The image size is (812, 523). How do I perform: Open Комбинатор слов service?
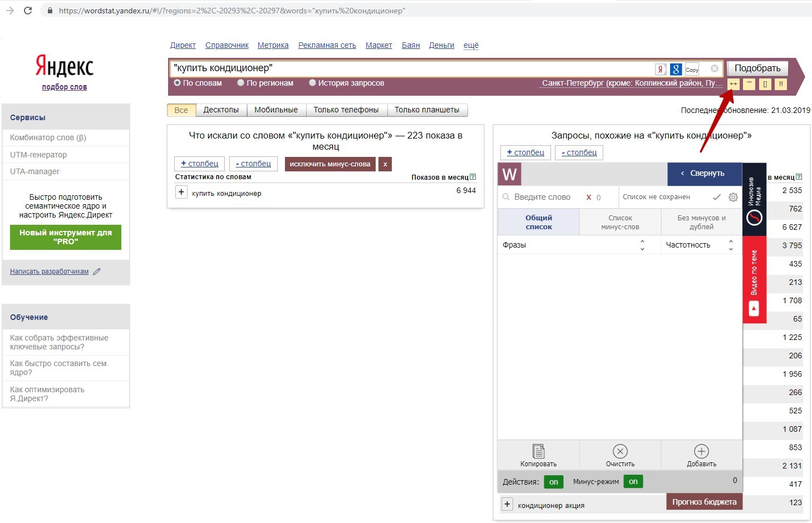(48, 137)
